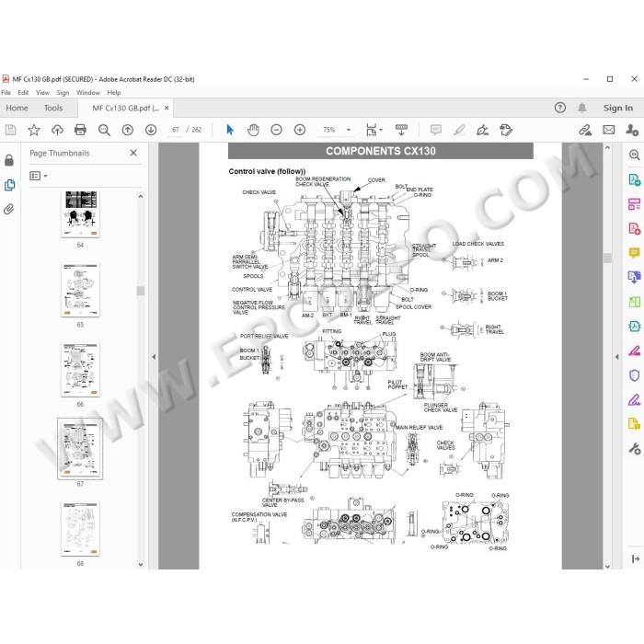
Task: Switch to the Tools tab
Action: [53, 108]
